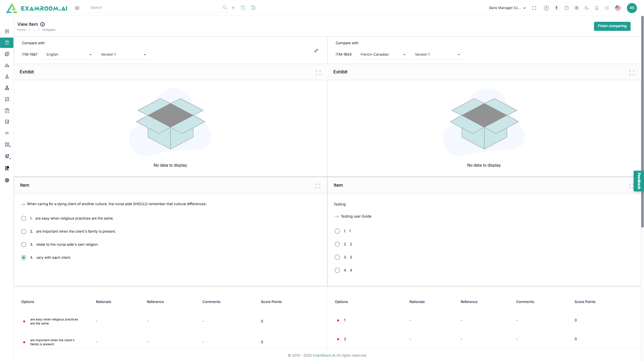Image resolution: width=644 pixels, height=362 pixels.
Task: Click the Finish comparing button
Action: point(612,26)
